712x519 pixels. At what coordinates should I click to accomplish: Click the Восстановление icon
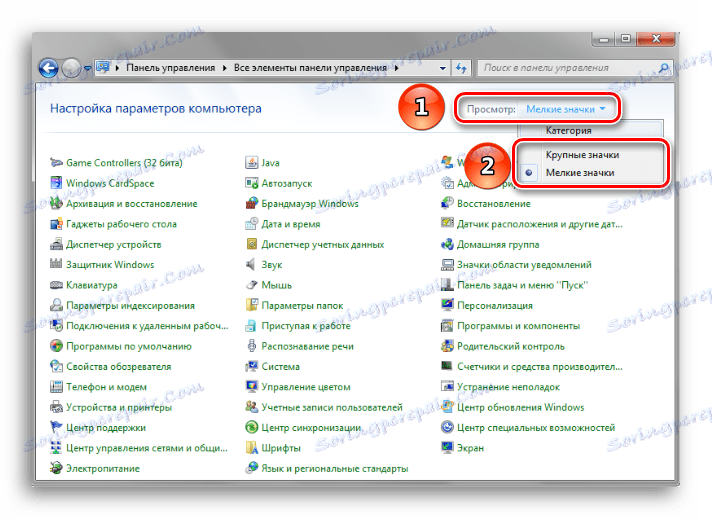(x=447, y=203)
